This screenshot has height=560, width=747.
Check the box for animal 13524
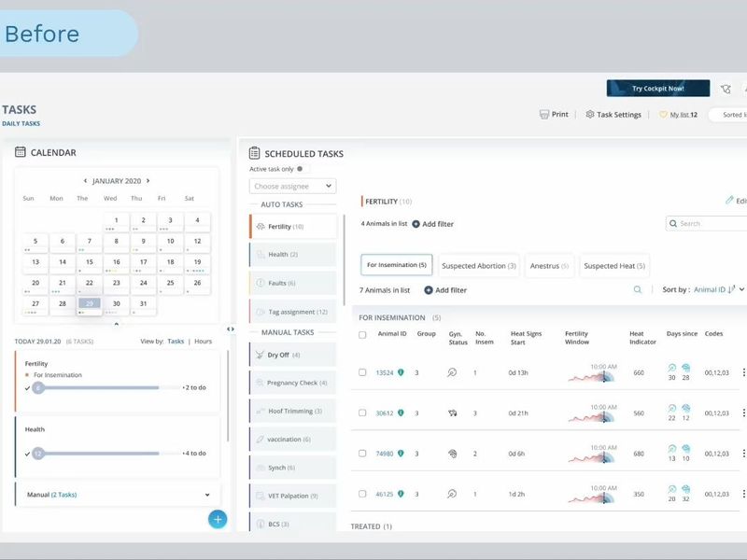point(362,372)
